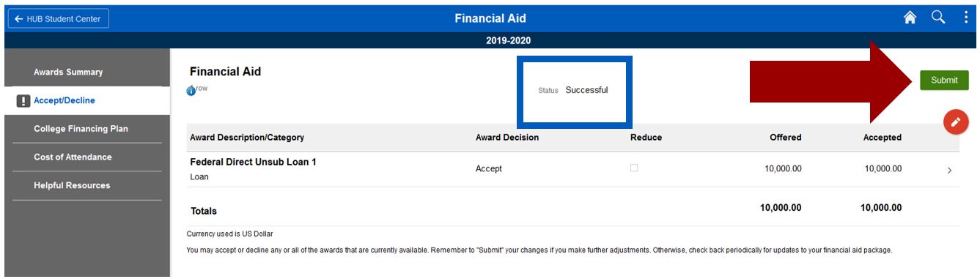980x279 pixels.
Task: Click the Accepted column header
Action: (x=883, y=138)
